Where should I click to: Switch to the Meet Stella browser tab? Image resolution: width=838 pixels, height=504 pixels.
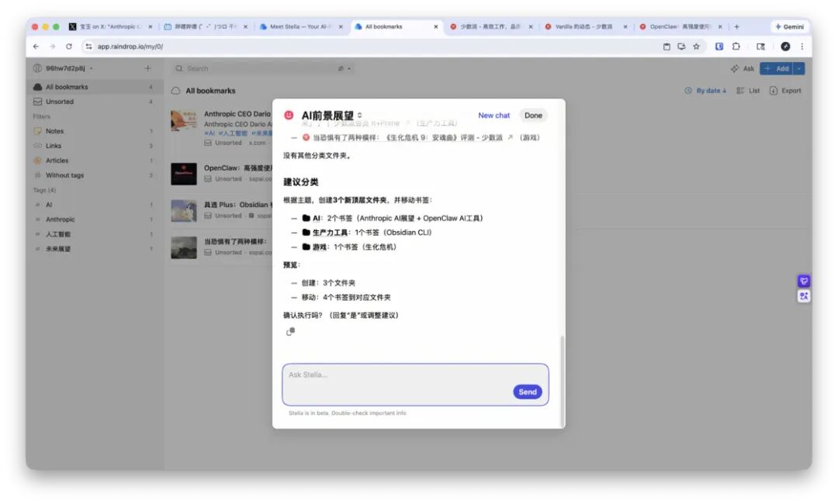[x=301, y=26]
